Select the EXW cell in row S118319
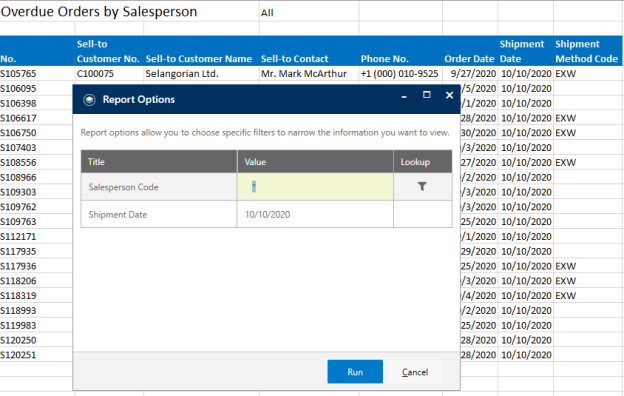 tap(588, 296)
